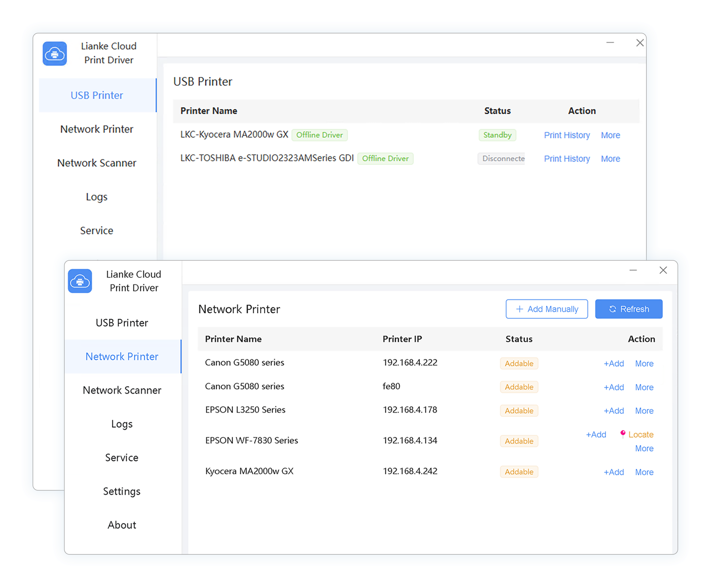This screenshot has height=588, width=710.
Task: Click the IP address 192.168.4.178
Action: pyautogui.click(x=410, y=410)
